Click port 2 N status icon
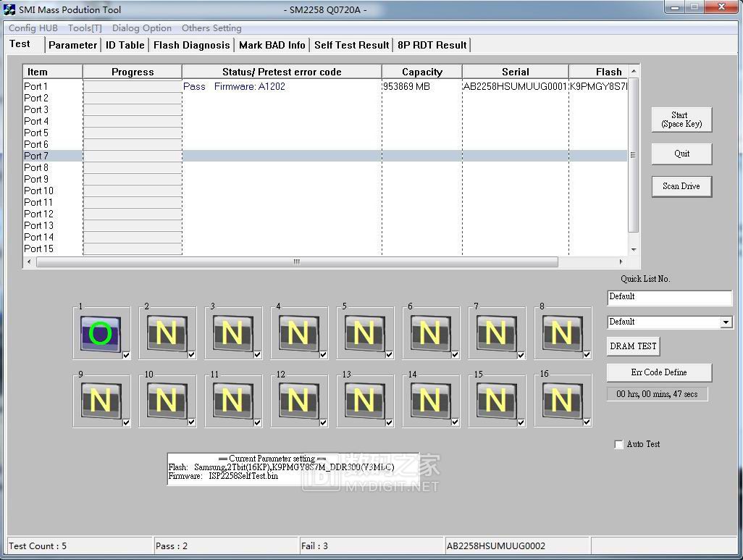The image size is (743, 560). pos(167,333)
